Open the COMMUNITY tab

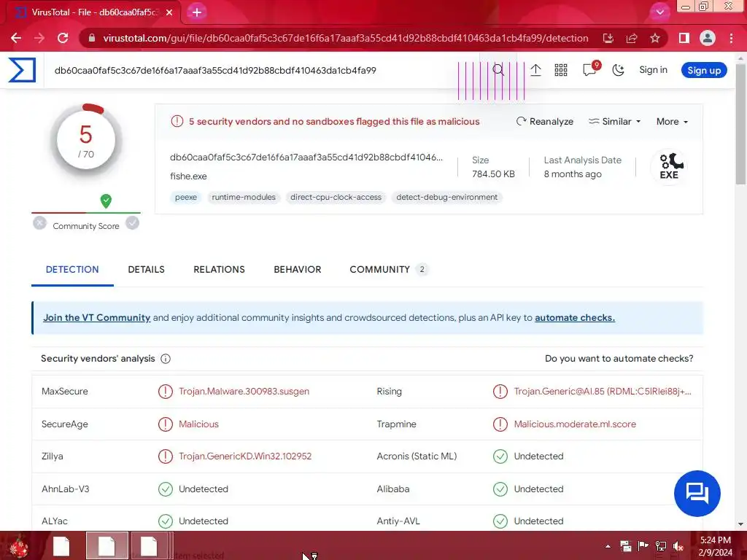[388, 270]
